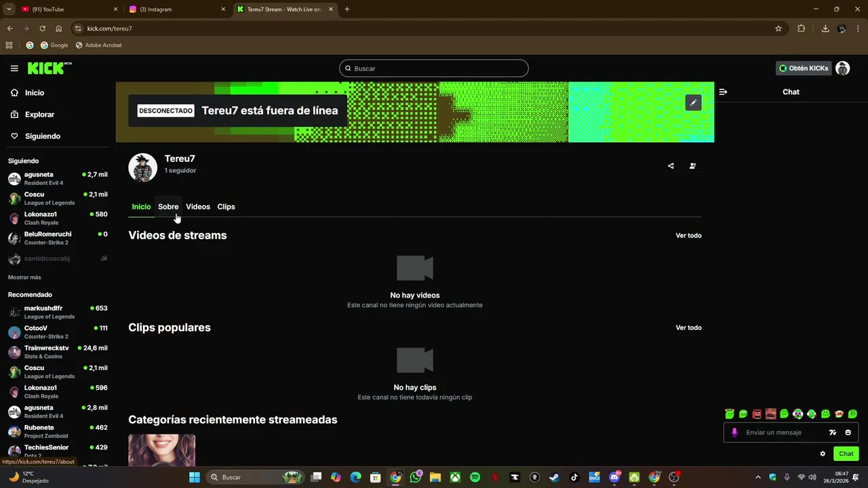Image resolution: width=868 pixels, height=488 pixels.
Task: Switch to the Clips tab
Action: pyautogui.click(x=226, y=207)
